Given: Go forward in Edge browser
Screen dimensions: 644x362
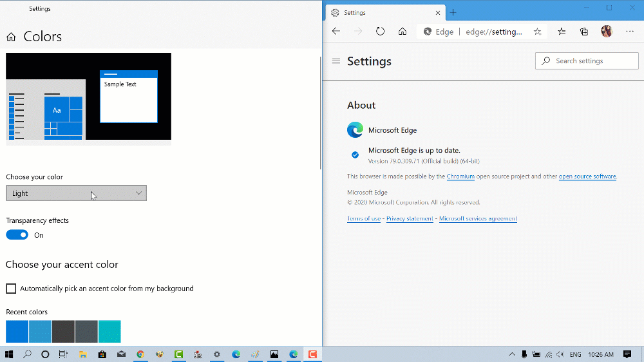Looking at the screenshot, I should tap(358, 31).
